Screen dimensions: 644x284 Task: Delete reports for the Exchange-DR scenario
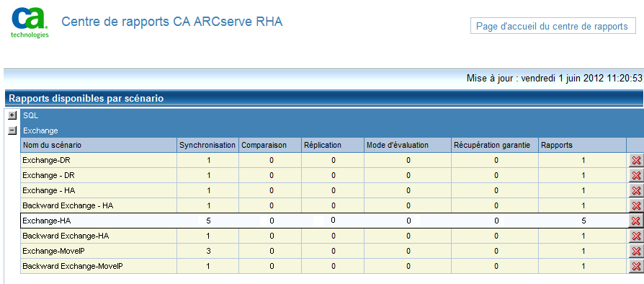pos(636,160)
